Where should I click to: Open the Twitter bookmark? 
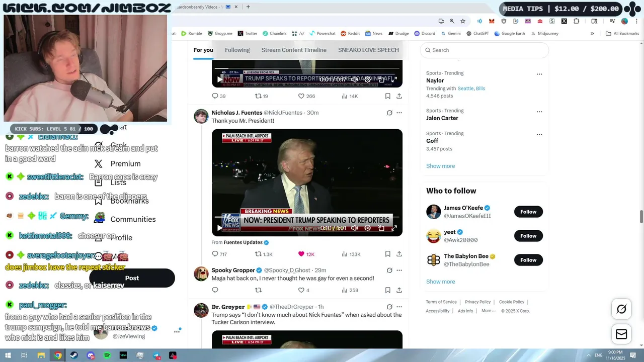click(x=248, y=34)
